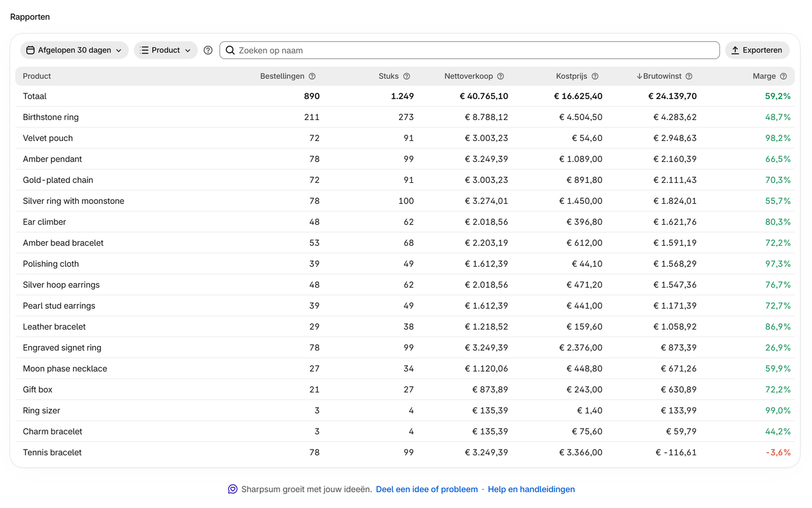Click the Marge column help icon

[783, 76]
